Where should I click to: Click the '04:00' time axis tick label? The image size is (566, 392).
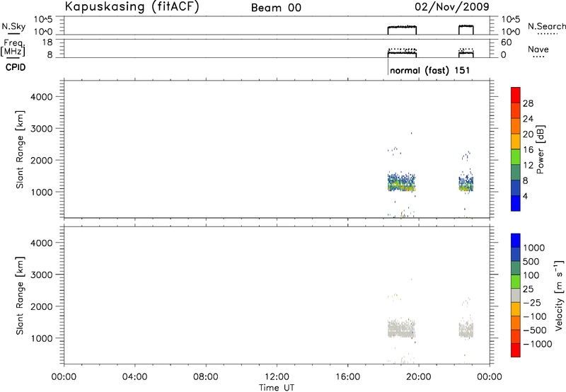click(x=134, y=377)
